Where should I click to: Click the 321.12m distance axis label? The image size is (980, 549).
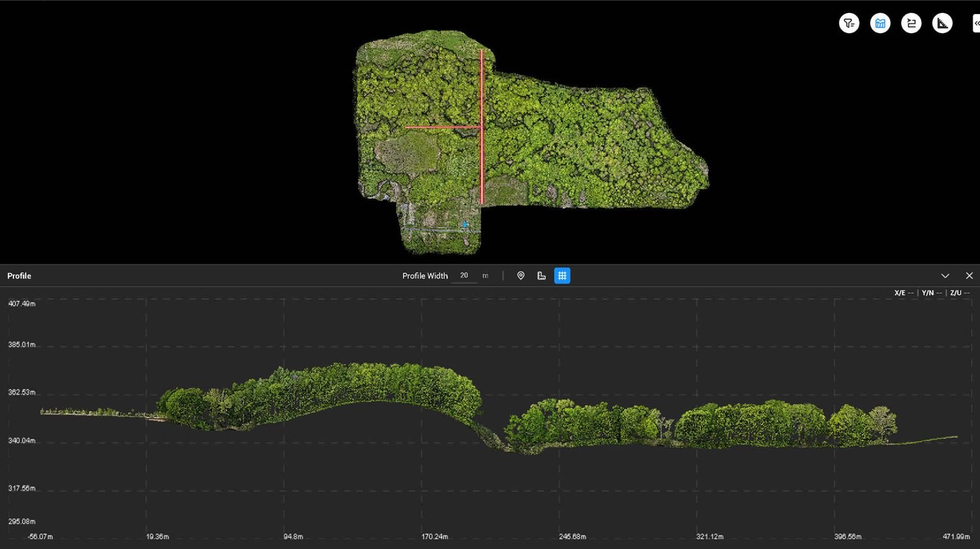(x=710, y=537)
